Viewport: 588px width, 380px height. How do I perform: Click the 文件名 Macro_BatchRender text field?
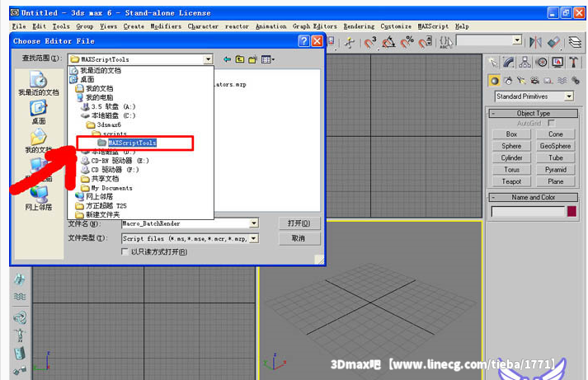(x=186, y=223)
